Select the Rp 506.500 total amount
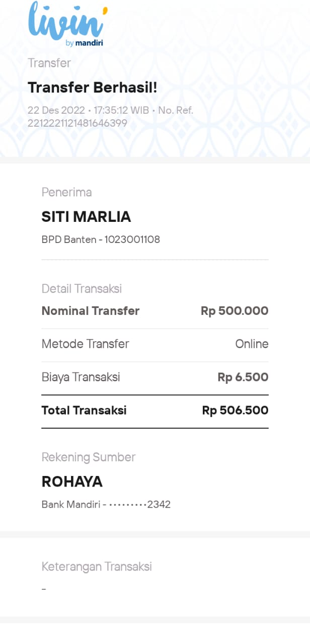The height and width of the screenshot is (644, 310). (x=235, y=411)
